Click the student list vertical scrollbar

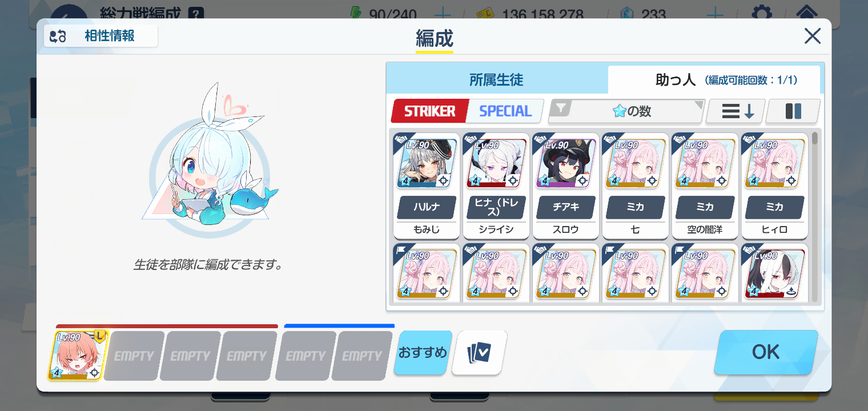pos(815,217)
